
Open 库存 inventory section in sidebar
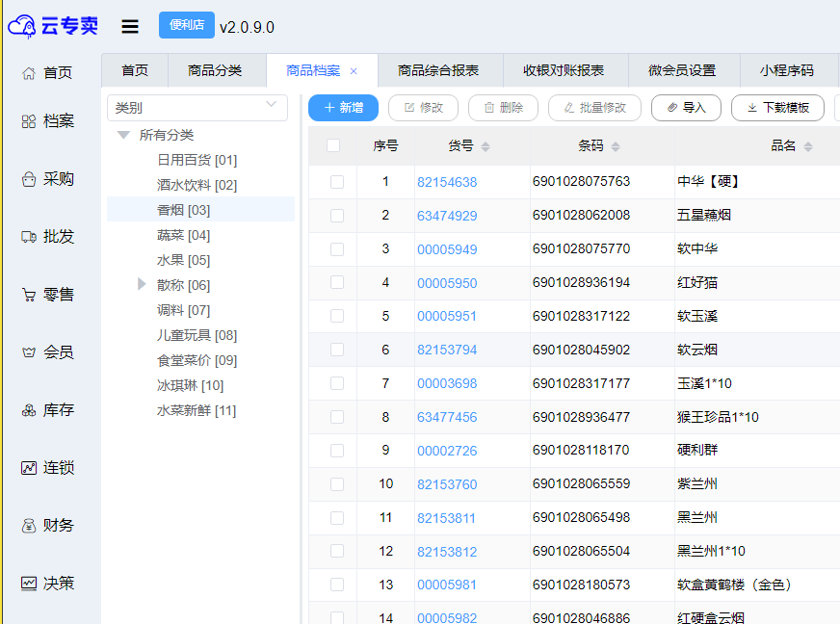(48, 410)
